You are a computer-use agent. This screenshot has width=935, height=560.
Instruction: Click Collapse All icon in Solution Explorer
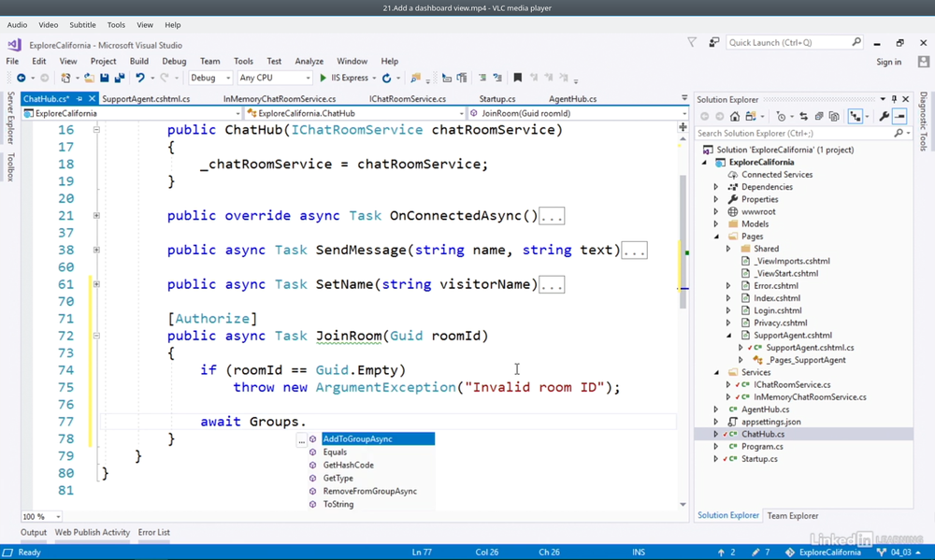coord(819,116)
